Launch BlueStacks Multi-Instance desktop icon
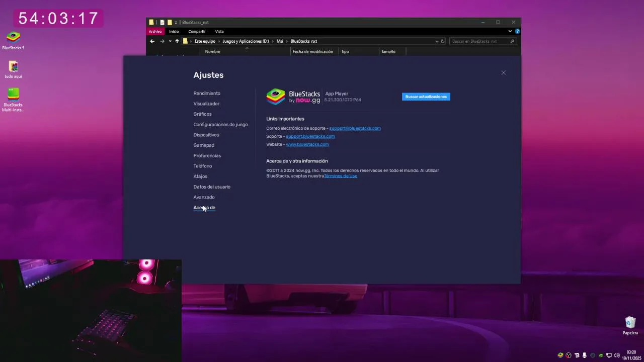This screenshot has height=362, width=644. click(x=13, y=100)
